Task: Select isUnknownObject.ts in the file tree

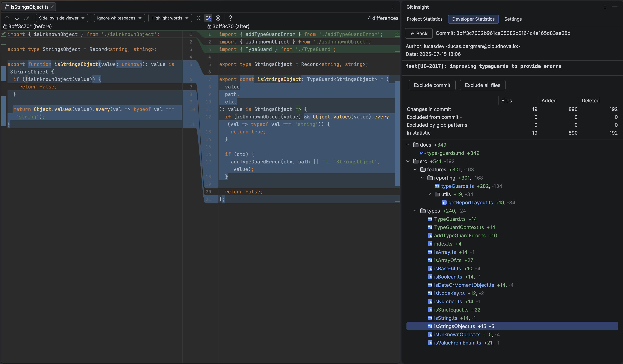Action: point(457,335)
